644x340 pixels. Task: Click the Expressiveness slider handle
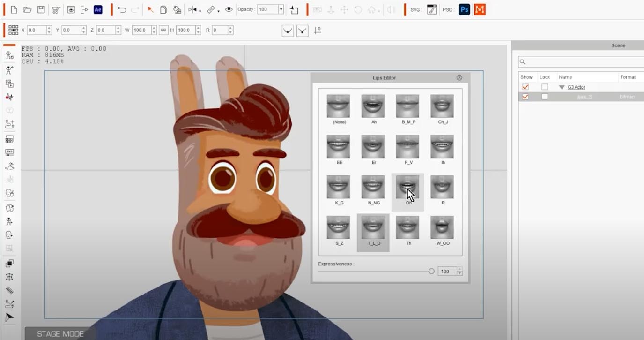[x=431, y=272]
